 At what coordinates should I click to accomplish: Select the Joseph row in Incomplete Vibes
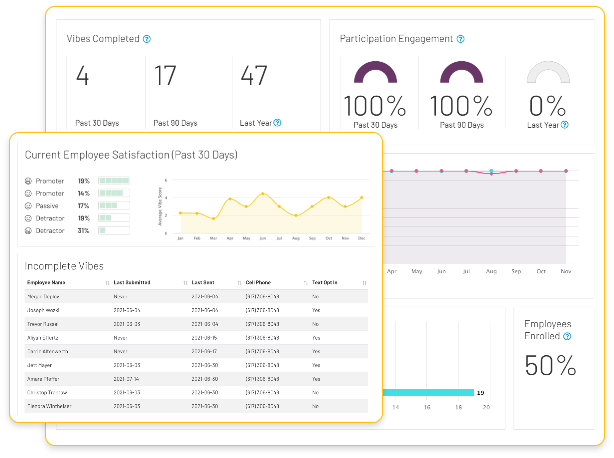click(x=196, y=310)
